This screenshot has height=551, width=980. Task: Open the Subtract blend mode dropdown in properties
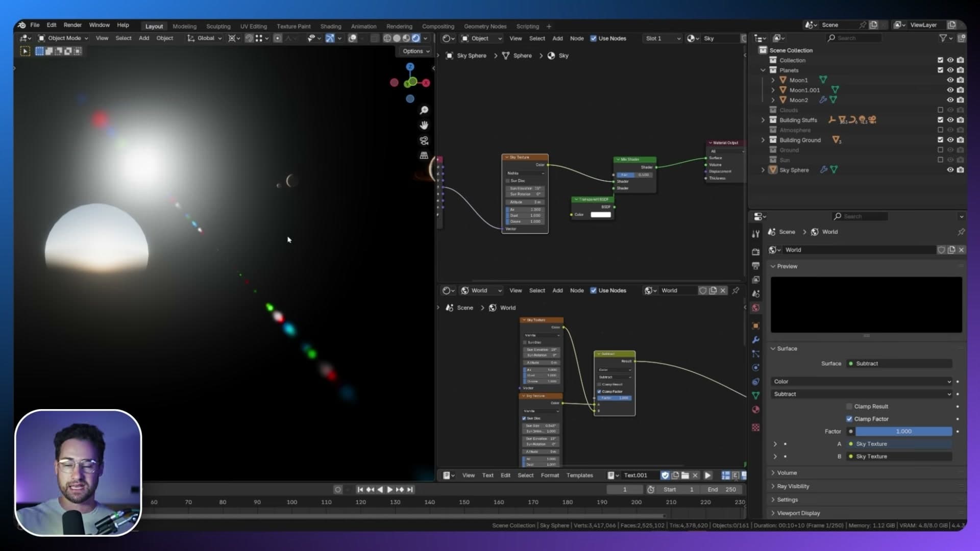click(x=862, y=394)
